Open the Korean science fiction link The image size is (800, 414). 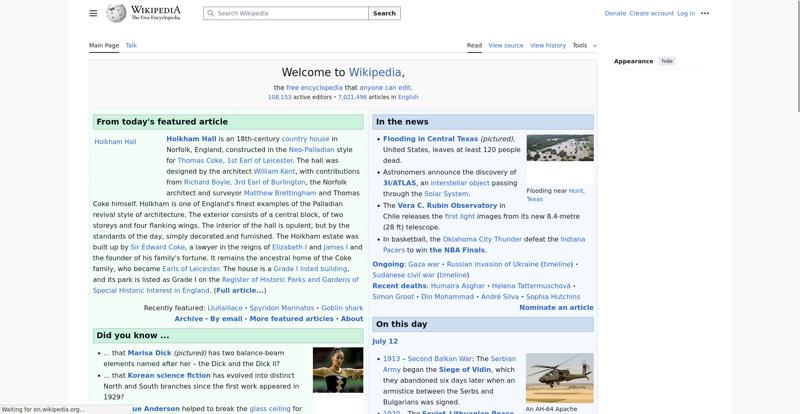tap(169, 375)
